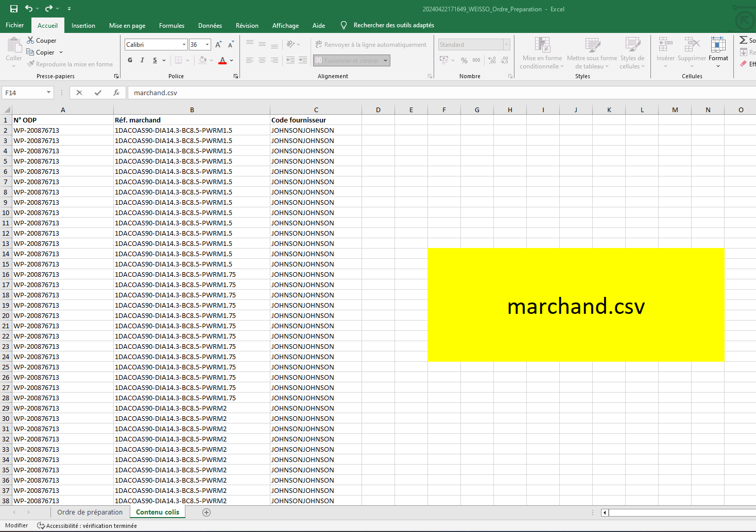
Task: Click the Couper scissors icon
Action: click(x=30, y=40)
